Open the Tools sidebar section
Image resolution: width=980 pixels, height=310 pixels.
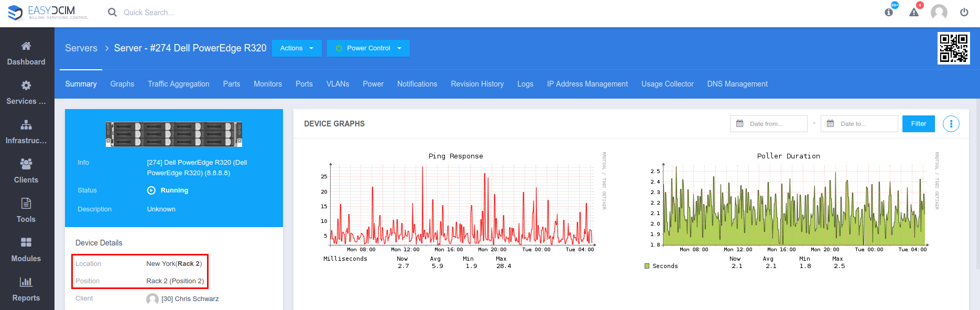point(26,211)
